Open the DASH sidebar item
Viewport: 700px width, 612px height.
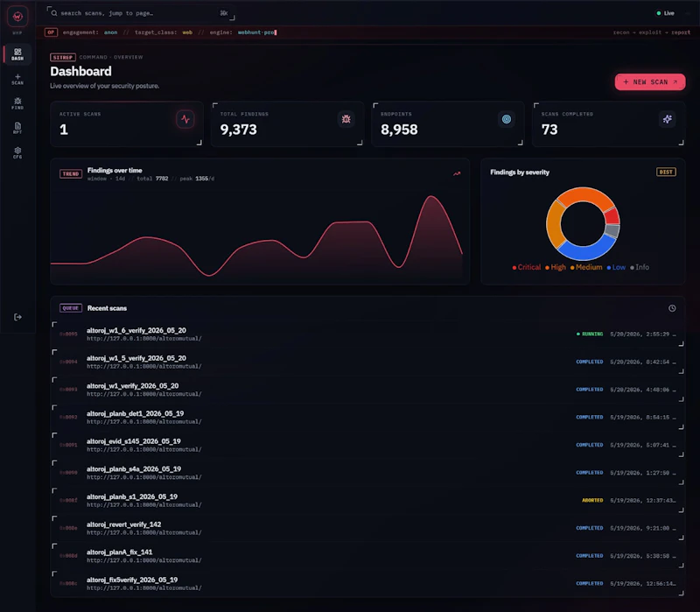point(17,54)
